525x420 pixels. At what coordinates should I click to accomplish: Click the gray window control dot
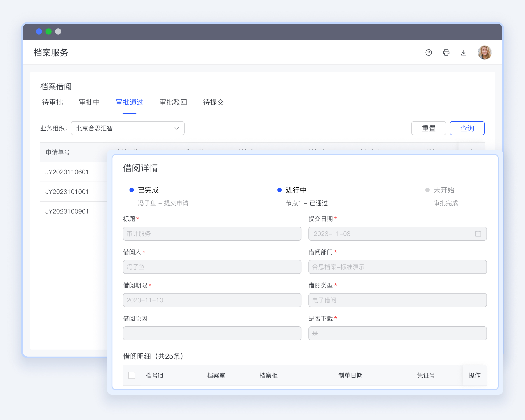[58, 32]
